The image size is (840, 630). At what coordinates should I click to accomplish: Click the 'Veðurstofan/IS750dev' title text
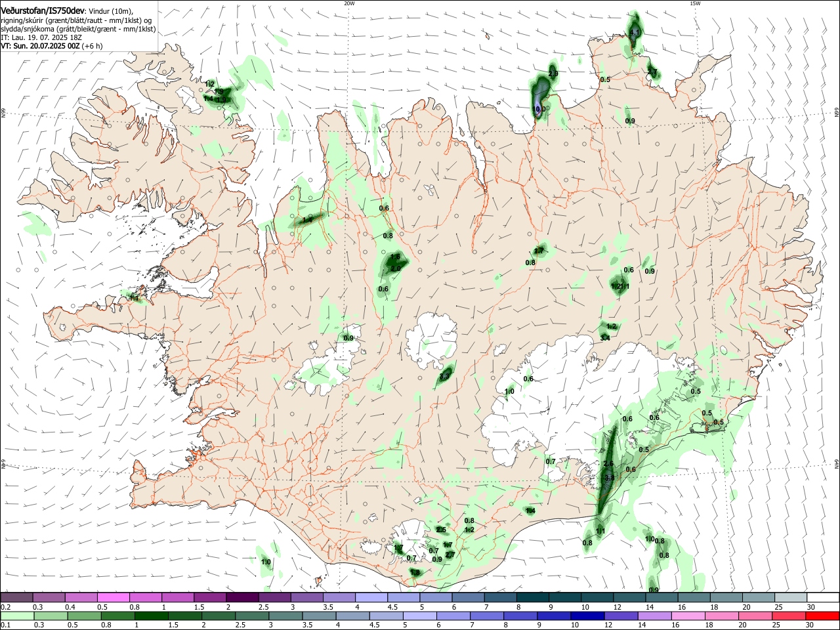[43, 10]
